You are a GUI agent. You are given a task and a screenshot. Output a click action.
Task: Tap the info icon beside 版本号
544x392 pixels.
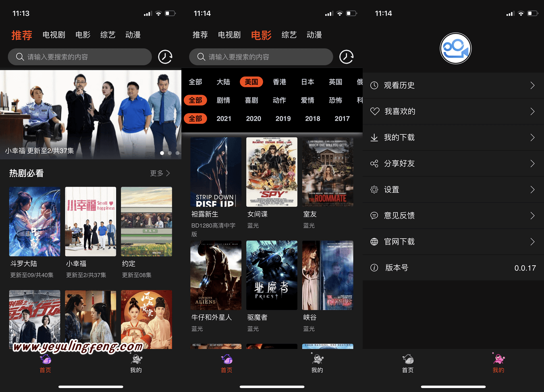[x=374, y=268]
